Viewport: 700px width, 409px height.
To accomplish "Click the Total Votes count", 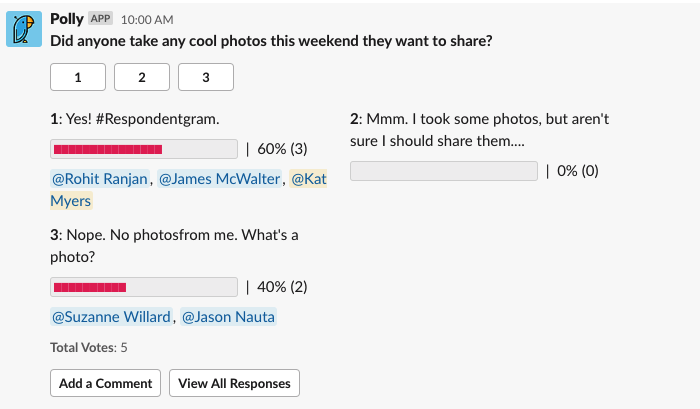I will (x=89, y=348).
